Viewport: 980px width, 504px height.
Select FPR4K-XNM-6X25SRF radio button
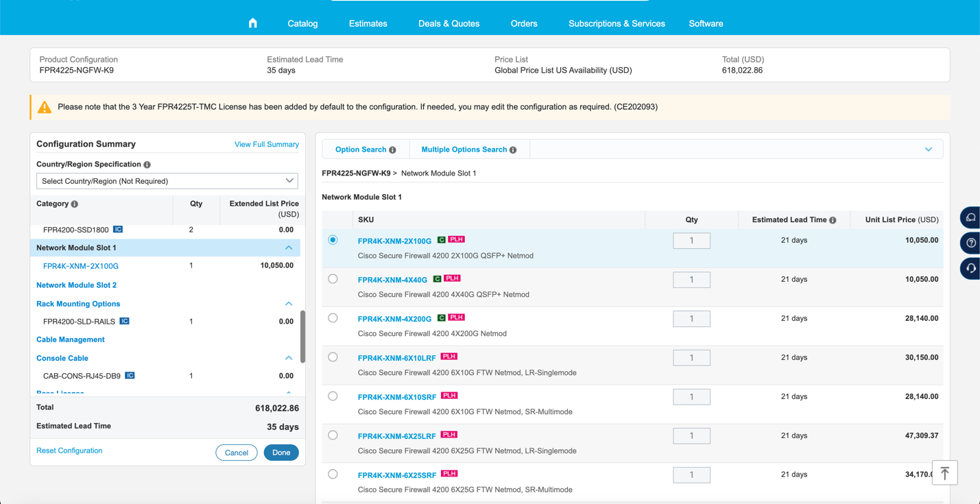333,475
